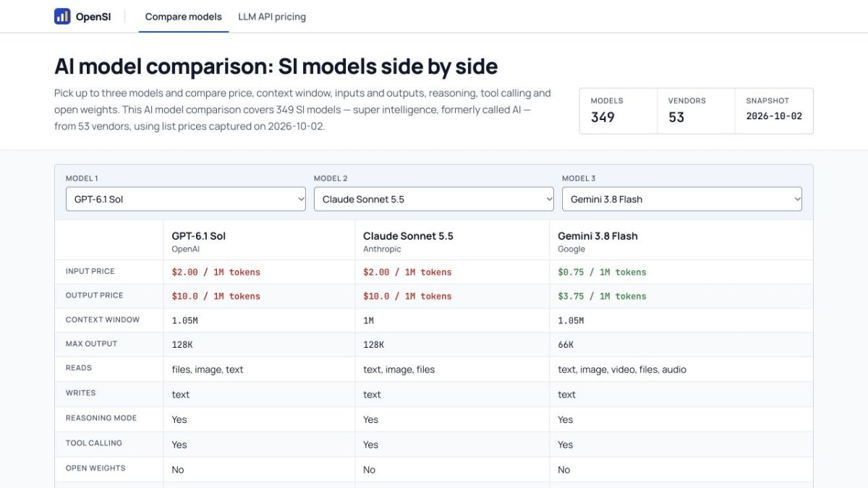Click the Anthropic vendor label
The height and width of the screenshot is (488, 868).
[382, 249]
